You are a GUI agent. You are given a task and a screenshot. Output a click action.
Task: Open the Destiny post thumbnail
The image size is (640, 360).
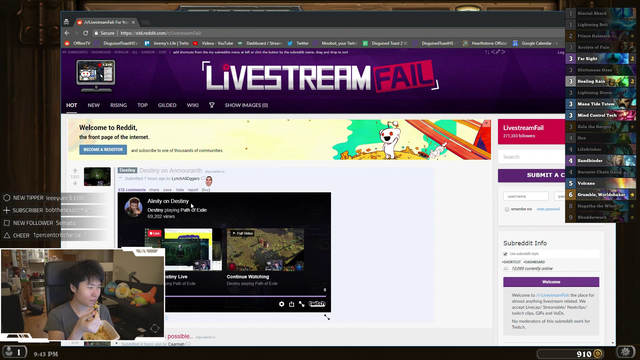coord(97,176)
